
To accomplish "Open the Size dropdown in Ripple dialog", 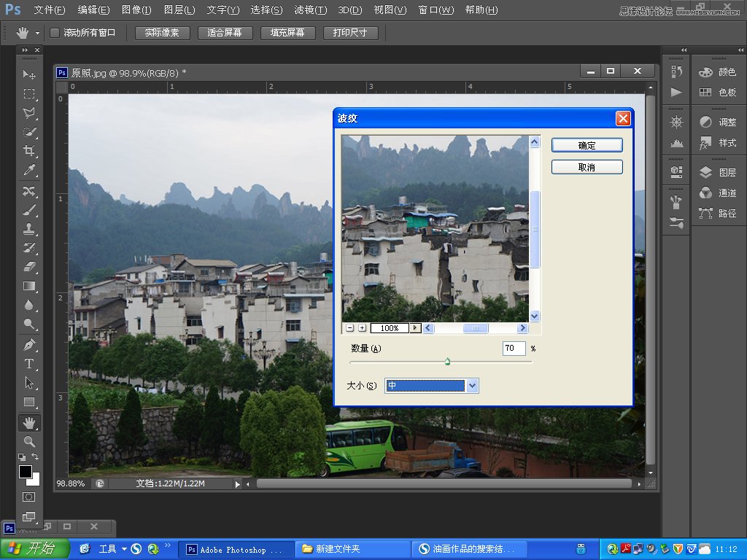I will click(472, 386).
